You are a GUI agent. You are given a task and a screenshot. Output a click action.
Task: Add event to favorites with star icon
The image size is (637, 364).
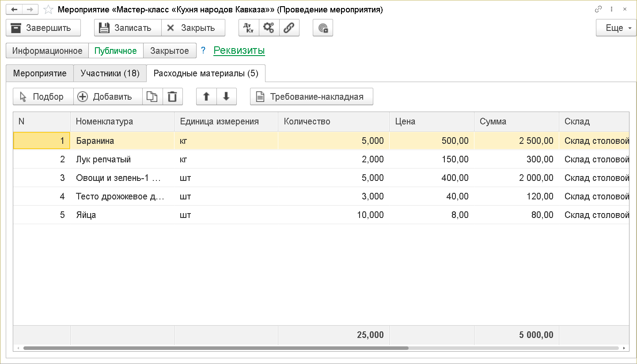[49, 9]
